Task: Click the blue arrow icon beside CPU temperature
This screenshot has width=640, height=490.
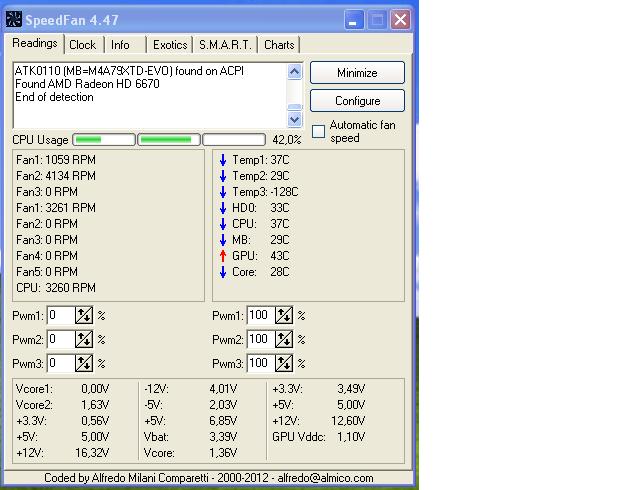Action: point(222,224)
